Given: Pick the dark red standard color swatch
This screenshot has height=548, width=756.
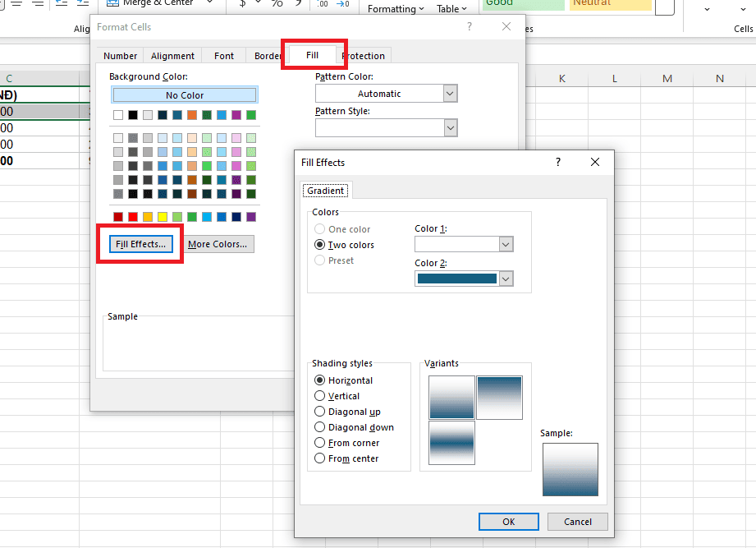Looking at the screenshot, I should [x=118, y=217].
